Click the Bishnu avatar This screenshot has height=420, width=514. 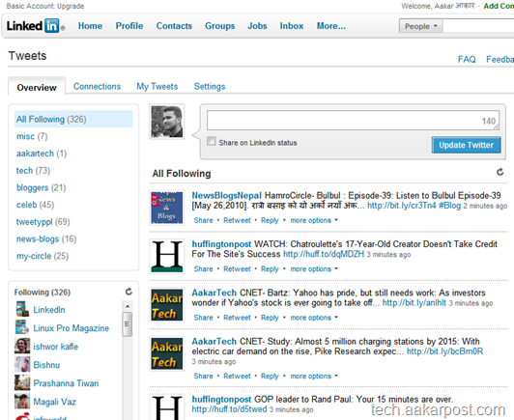(x=22, y=364)
